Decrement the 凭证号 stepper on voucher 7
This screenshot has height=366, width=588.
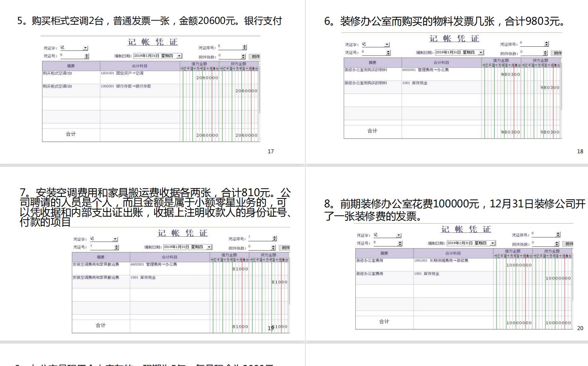pyautogui.click(x=117, y=249)
